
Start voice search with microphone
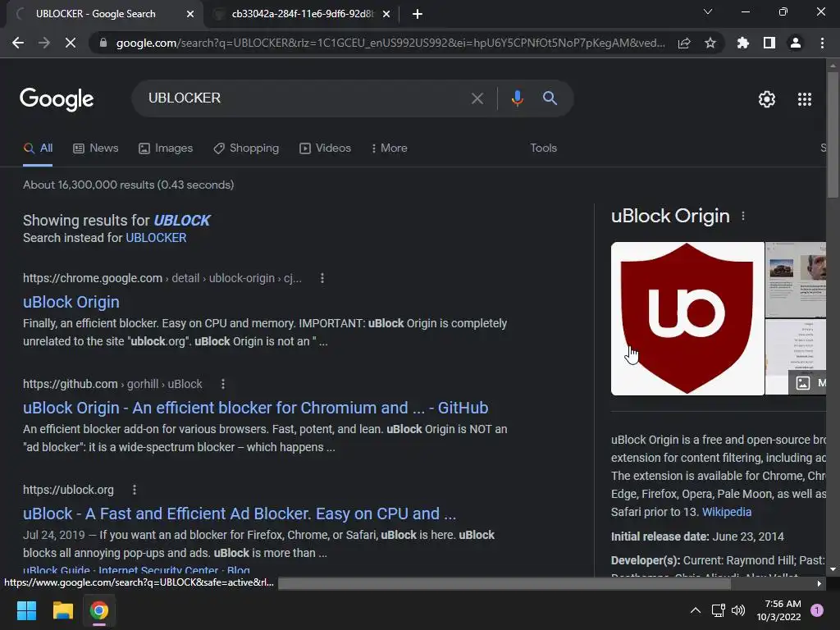[518, 98]
